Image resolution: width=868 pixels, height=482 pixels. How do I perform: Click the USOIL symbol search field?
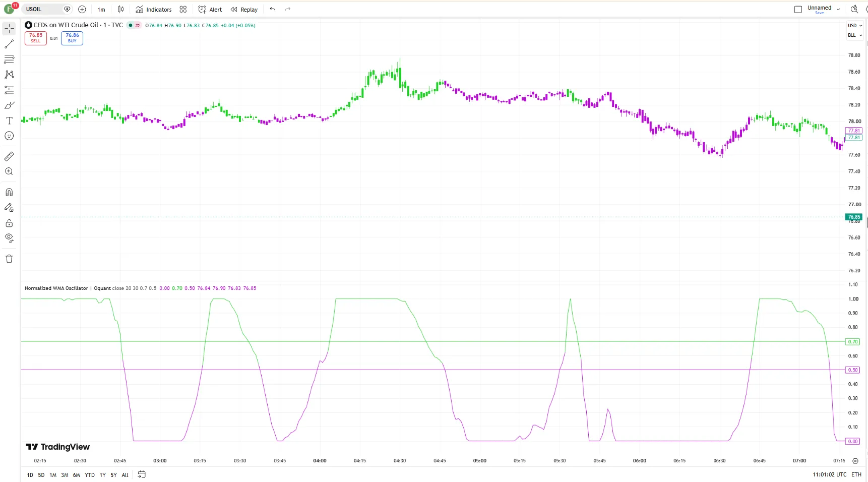click(x=44, y=9)
